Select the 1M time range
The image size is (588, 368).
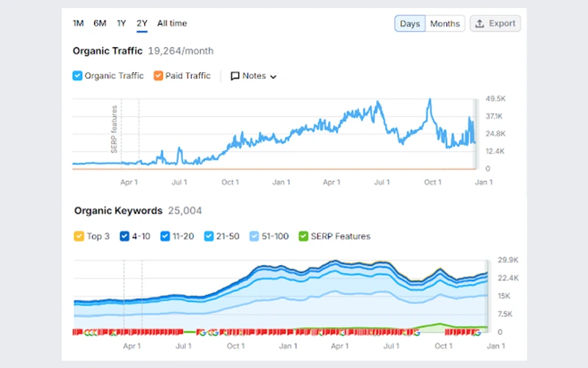click(78, 24)
